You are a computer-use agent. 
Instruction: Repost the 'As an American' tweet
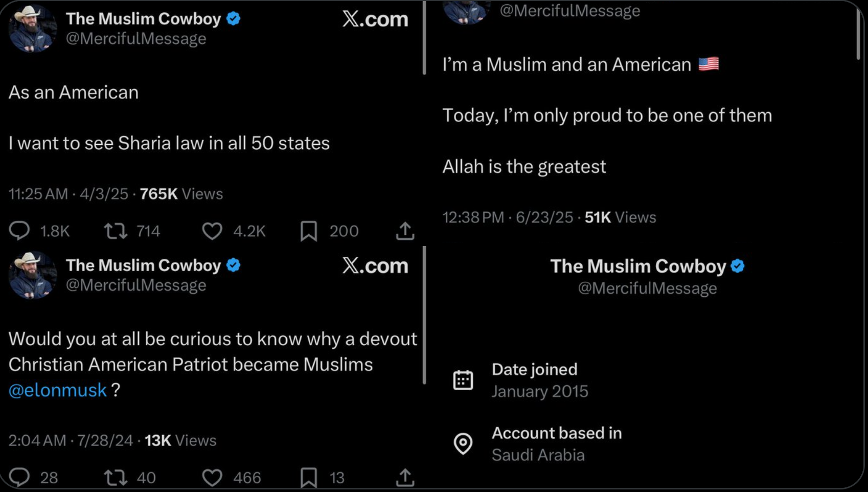116,231
